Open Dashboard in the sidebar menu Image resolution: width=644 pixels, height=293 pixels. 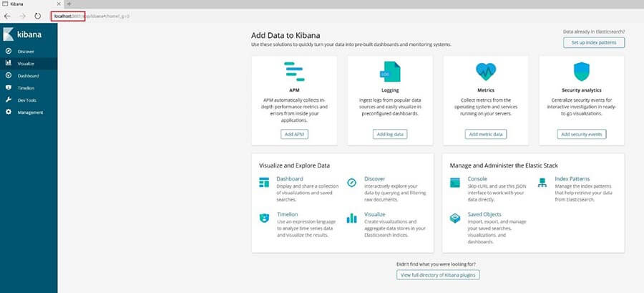(x=29, y=76)
